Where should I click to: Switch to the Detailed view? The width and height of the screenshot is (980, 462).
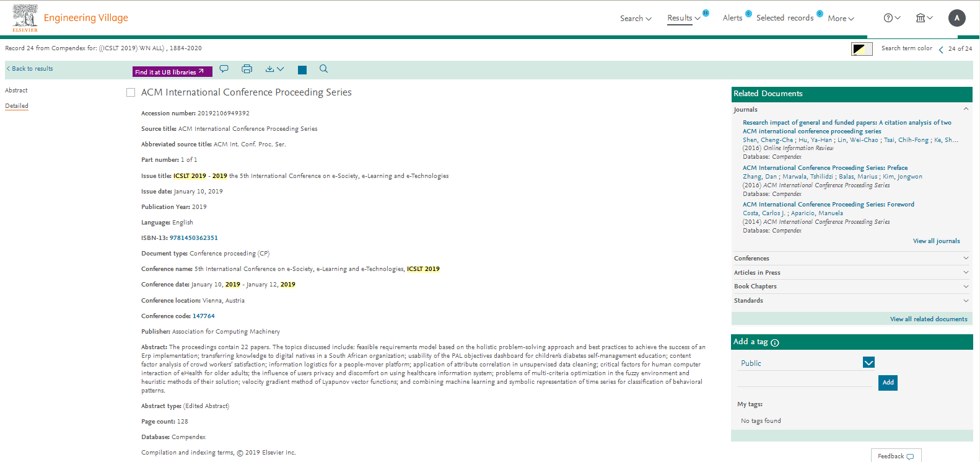pyautogui.click(x=17, y=106)
